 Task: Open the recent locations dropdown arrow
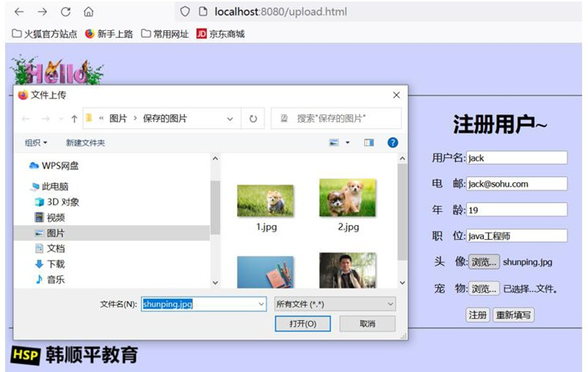[x=61, y=119]
